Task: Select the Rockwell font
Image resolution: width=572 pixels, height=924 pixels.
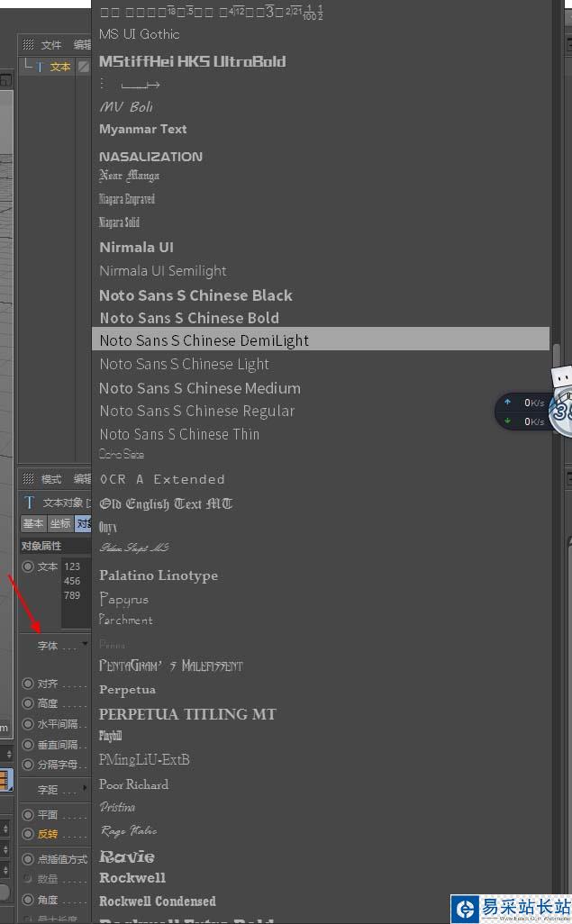Action: pyautogui.click(x=132, y=877)
